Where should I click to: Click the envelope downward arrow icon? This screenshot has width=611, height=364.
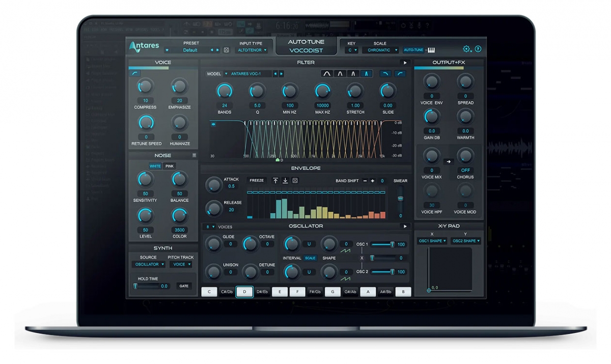[x=285, y=180]
